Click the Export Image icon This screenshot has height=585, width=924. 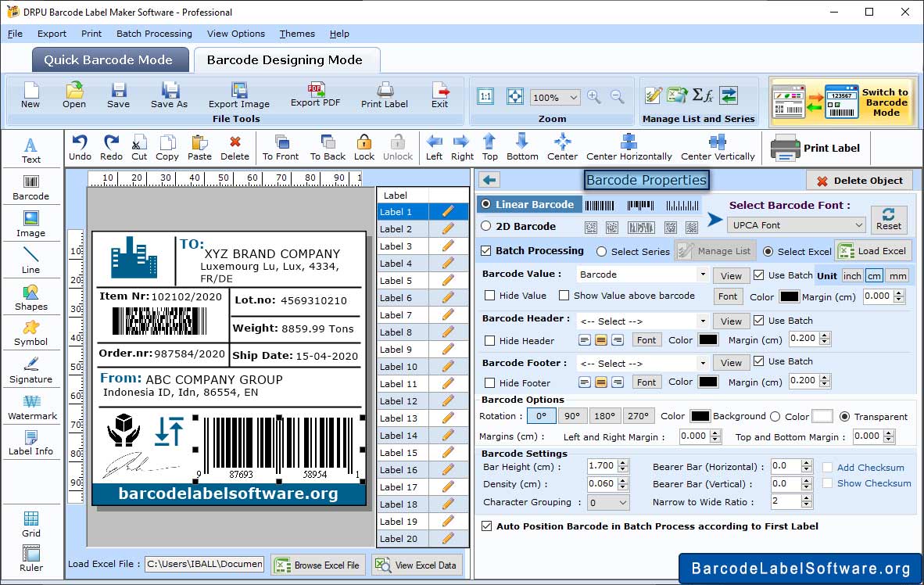238,95
